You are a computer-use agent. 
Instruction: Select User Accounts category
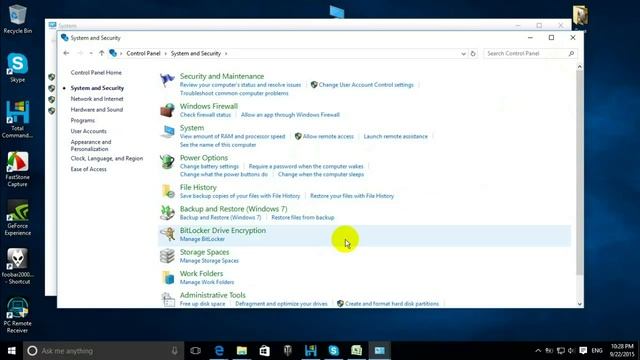(x=88, y=131)
